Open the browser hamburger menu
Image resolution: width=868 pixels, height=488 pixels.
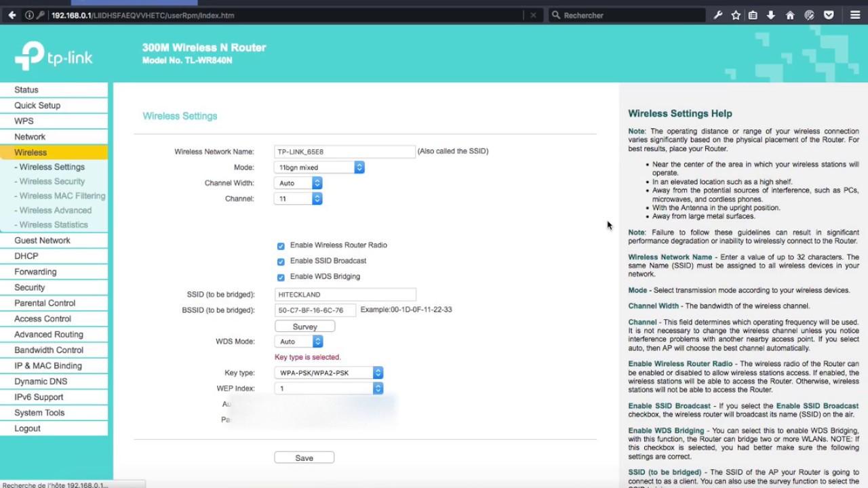click(855, 15)
